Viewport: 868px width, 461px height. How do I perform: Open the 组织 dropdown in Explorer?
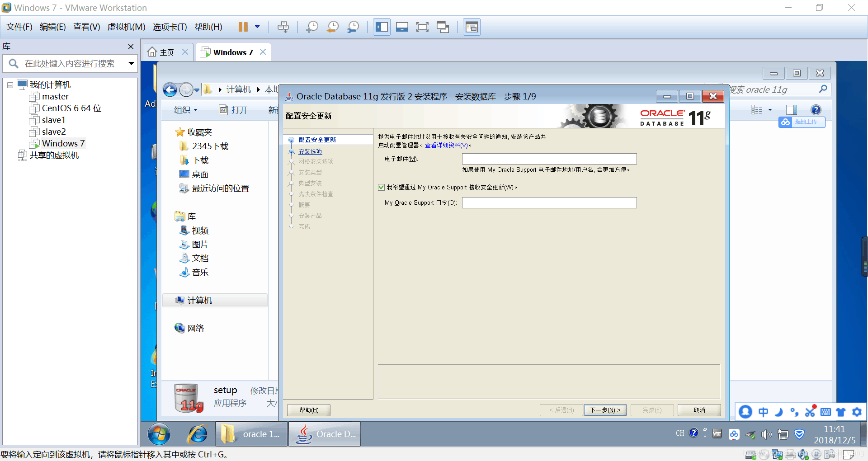point(185,110)
